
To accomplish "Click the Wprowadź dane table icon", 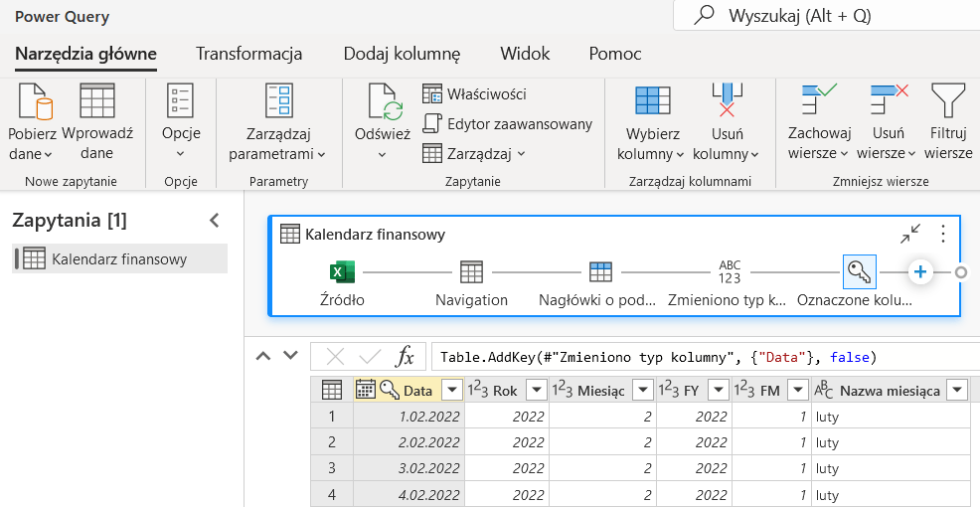I will pyautogui.click(x=96, y=101).
